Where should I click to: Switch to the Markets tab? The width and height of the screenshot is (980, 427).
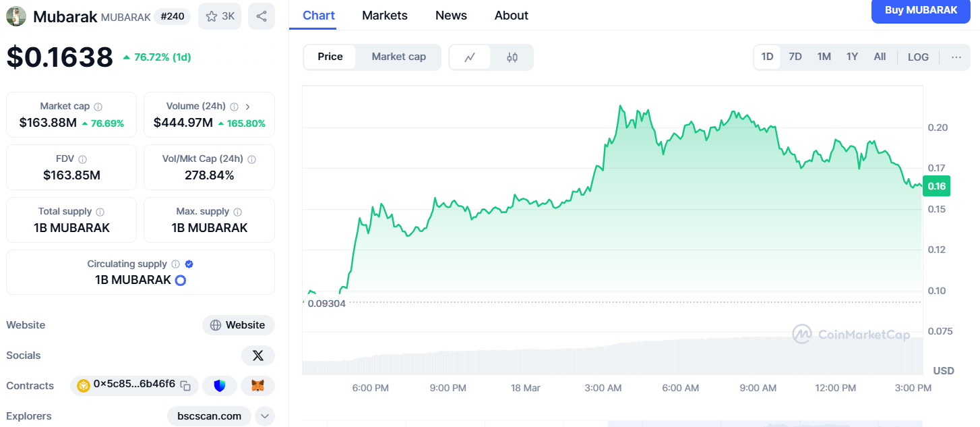(385, 16)
